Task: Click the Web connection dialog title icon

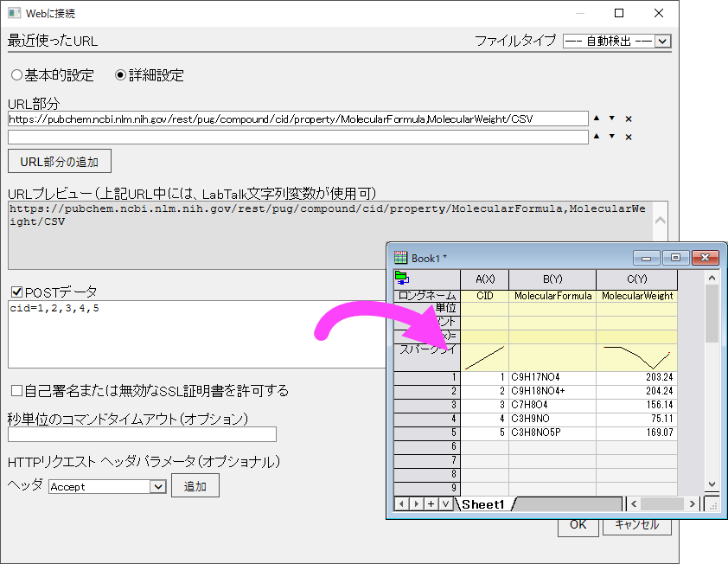Action: 14,13
